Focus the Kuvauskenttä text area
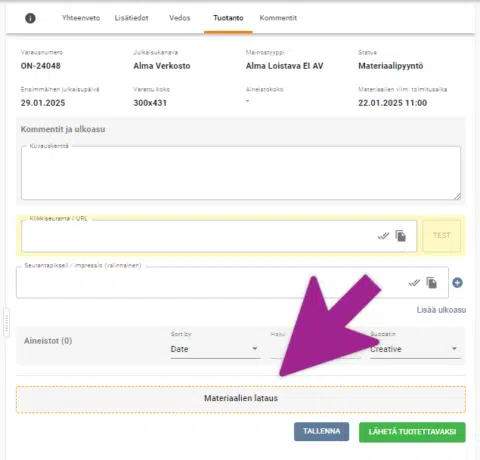The height and width of the screenshot is (460, 480). pyautogui.click(x=241, y=173)
